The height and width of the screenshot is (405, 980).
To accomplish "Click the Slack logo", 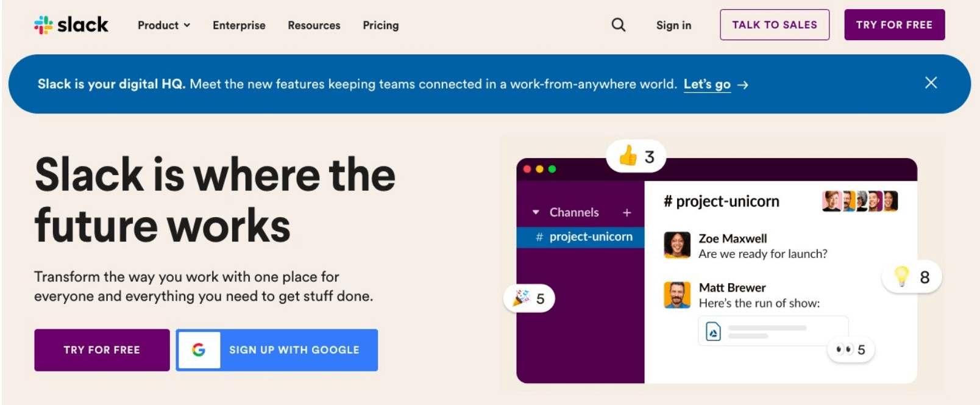I will coord(70,24).
